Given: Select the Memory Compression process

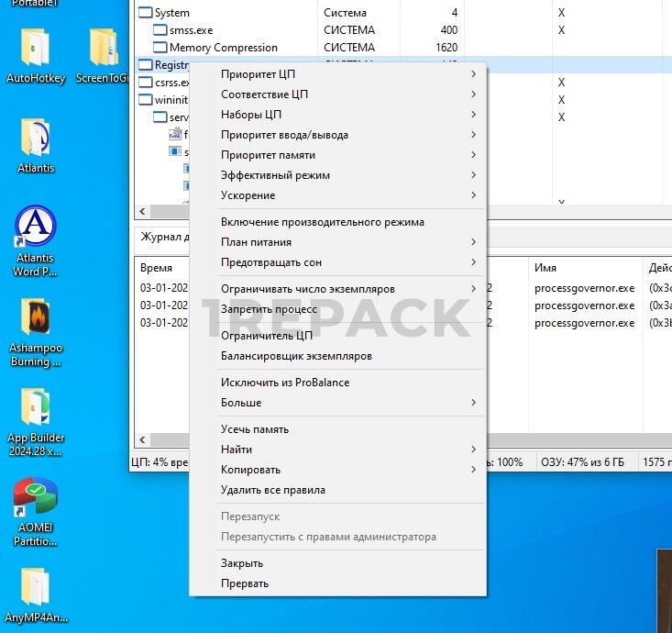Looking at the screenshot, I should 223,48.
